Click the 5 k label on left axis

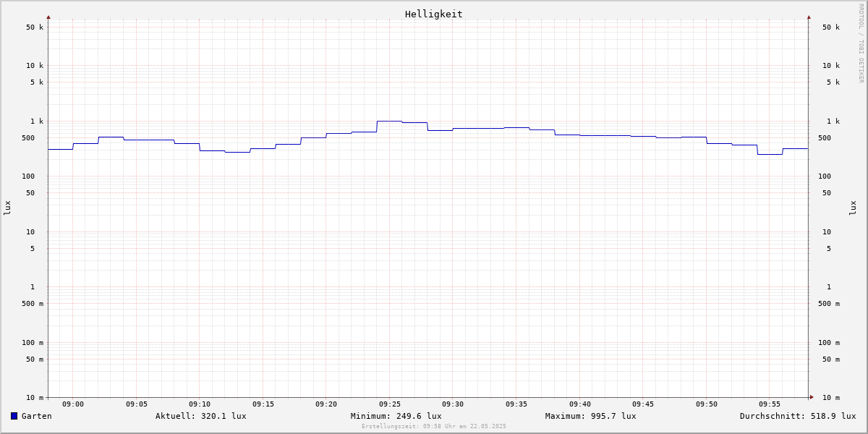pos(37,82)
